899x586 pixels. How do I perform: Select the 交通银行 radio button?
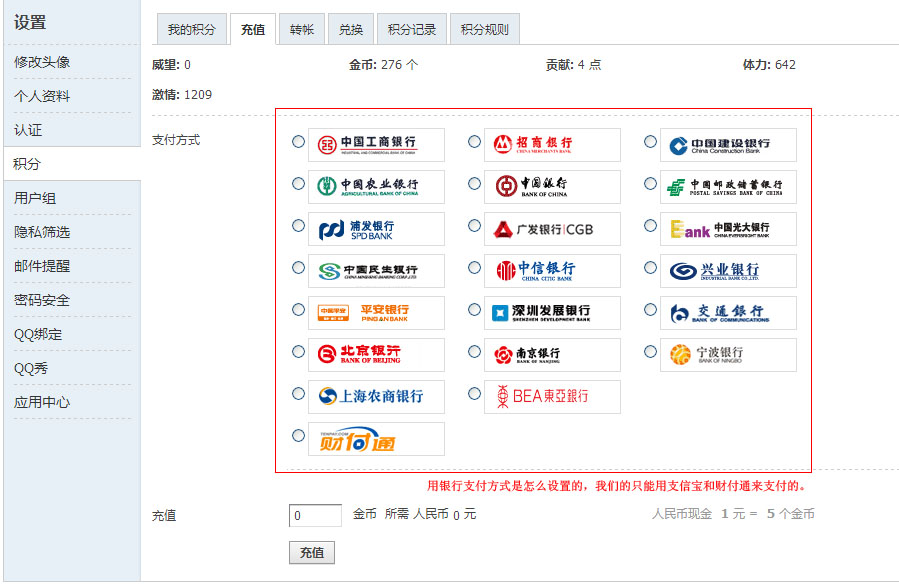point(650,310)
